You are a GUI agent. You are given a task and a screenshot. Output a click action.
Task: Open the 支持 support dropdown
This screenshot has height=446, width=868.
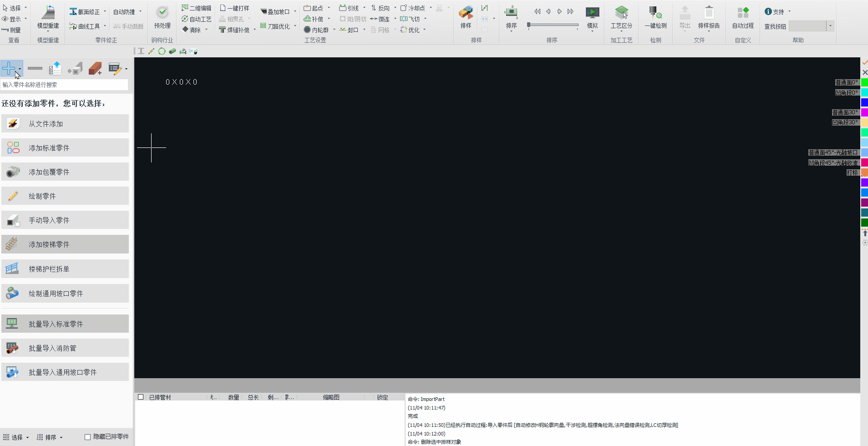(789, 11)
